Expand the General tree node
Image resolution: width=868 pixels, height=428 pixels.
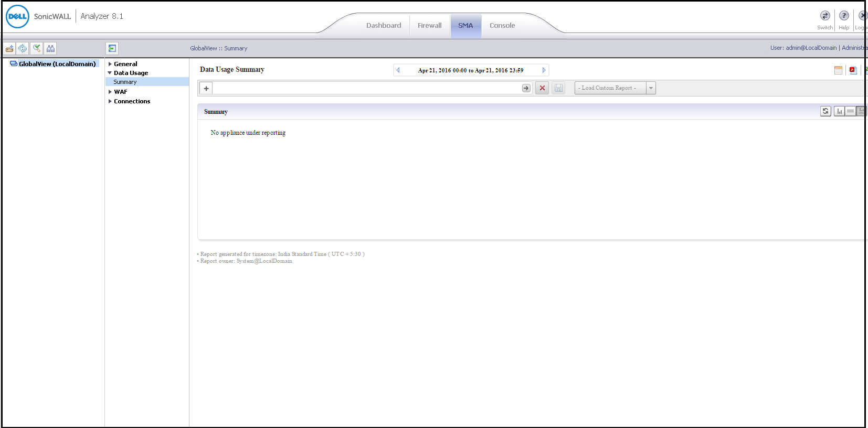coord(110,64)
